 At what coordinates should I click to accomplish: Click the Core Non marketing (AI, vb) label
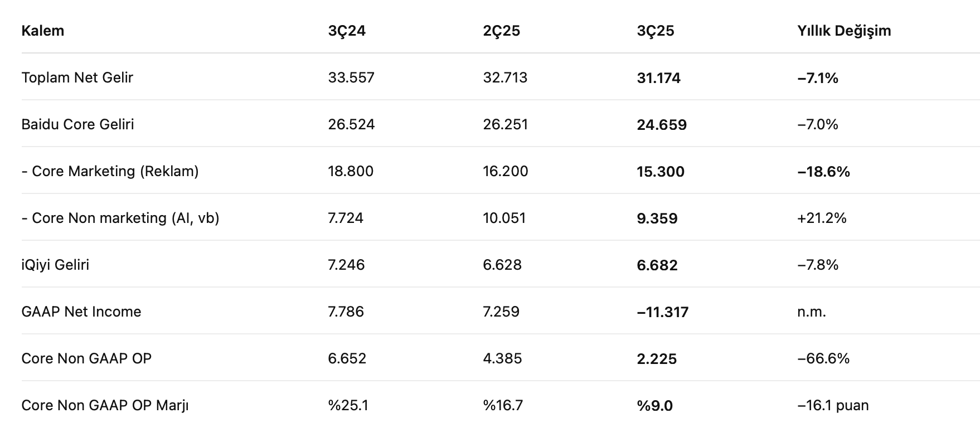pos(120,218)
